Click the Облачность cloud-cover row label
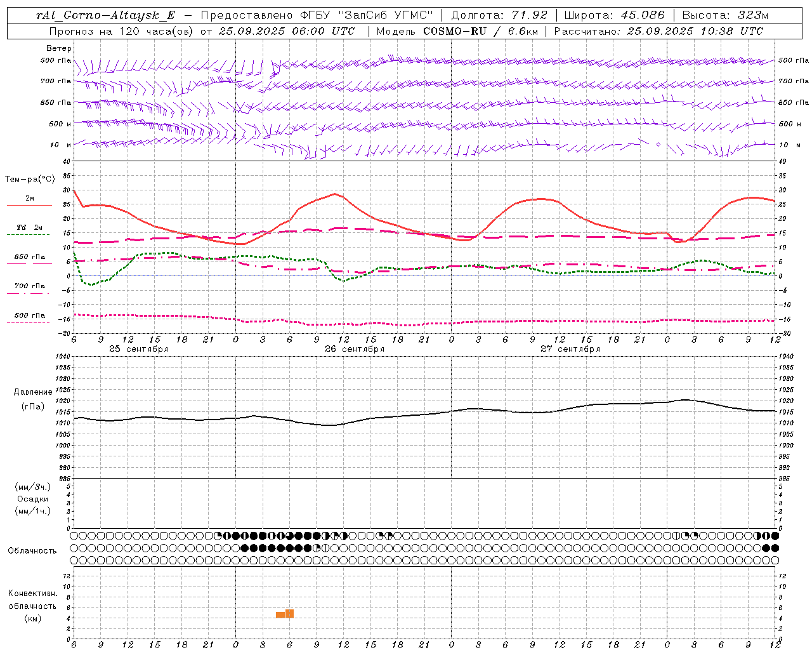Viewport: 812px width, 650px height. [32, 550]
